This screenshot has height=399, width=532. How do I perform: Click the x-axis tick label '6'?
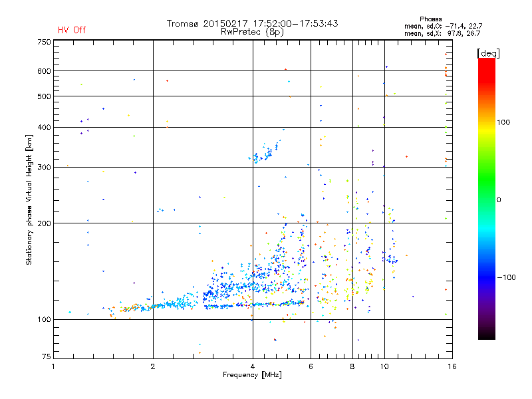311,366
